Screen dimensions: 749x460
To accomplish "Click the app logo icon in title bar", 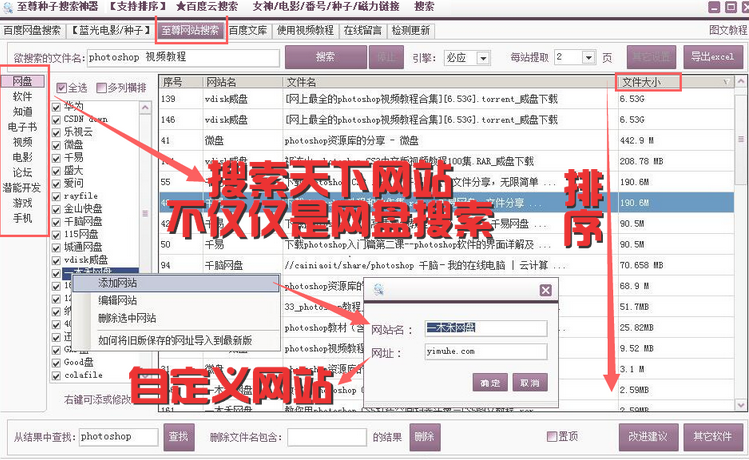I will 8,7.
